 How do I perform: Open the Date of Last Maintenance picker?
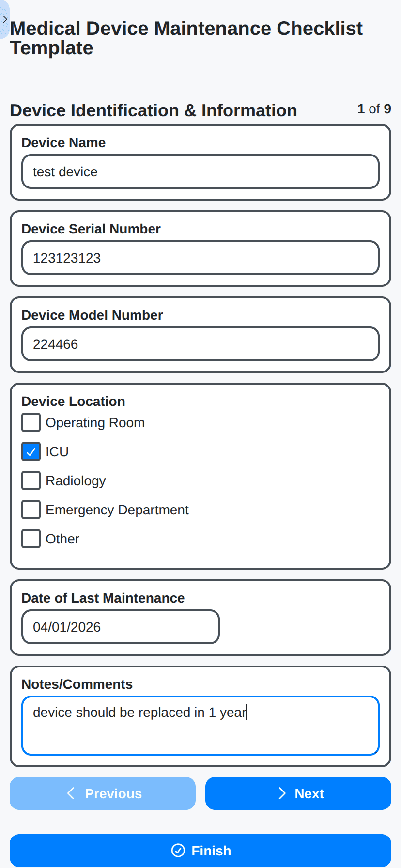pyautogui.click(x=120, y=627)
